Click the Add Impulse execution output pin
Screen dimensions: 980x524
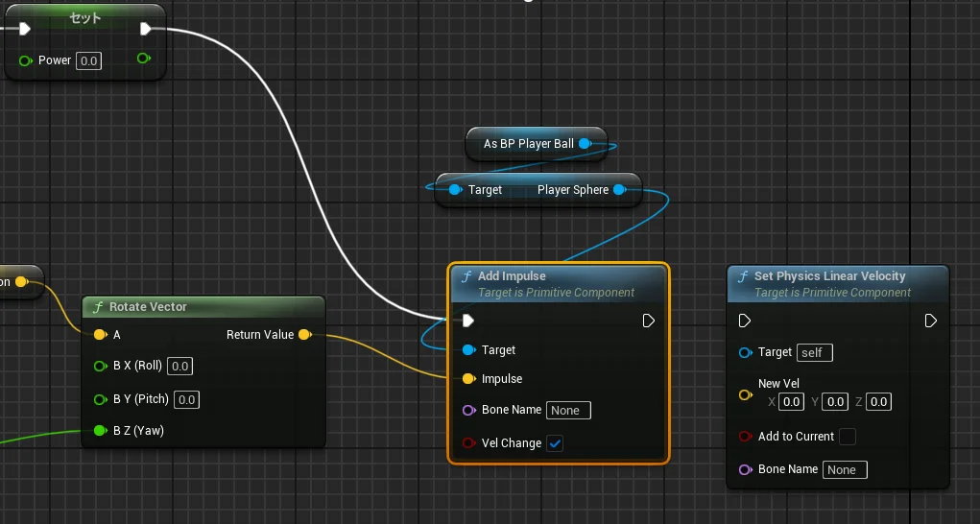coord(649,321)
